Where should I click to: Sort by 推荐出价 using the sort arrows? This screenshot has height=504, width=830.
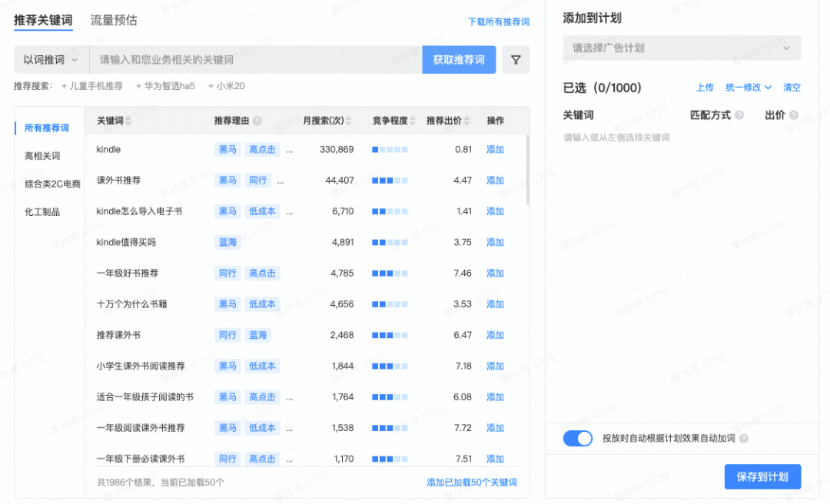(x=467, y=121)
